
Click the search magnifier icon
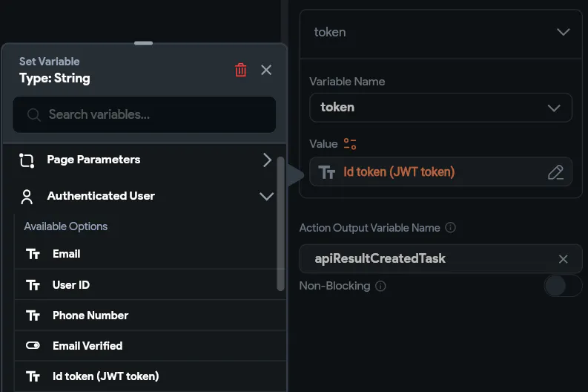(33, 115)
